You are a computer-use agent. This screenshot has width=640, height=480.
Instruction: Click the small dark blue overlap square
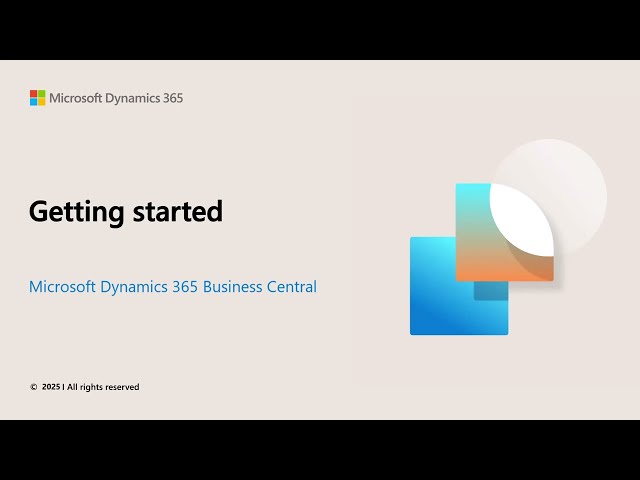point(490,291)
